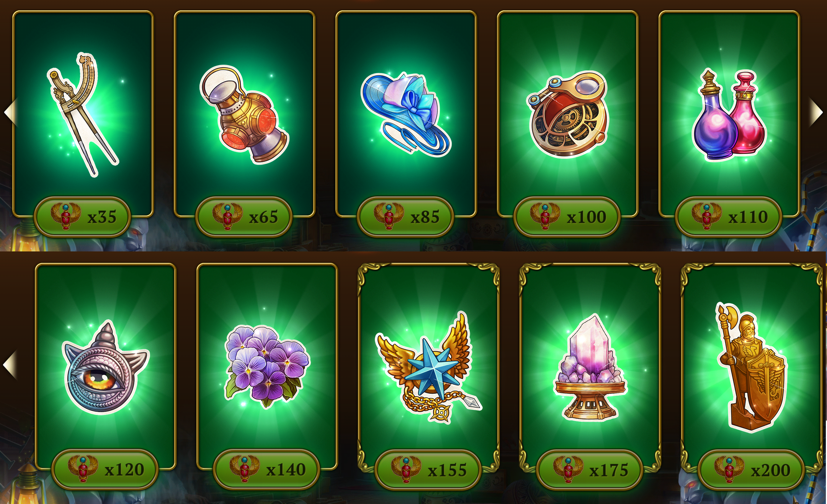This screenshot has width=827, height=504.
Task: Go back using bottom row left arrow
Action: pos(10,364)
